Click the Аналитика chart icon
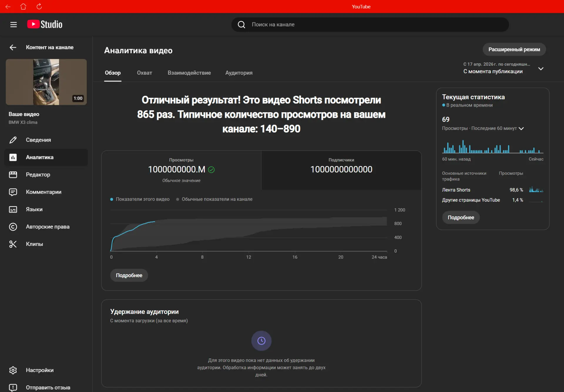The height and width of the screenshot is (392, 564). 13,157
